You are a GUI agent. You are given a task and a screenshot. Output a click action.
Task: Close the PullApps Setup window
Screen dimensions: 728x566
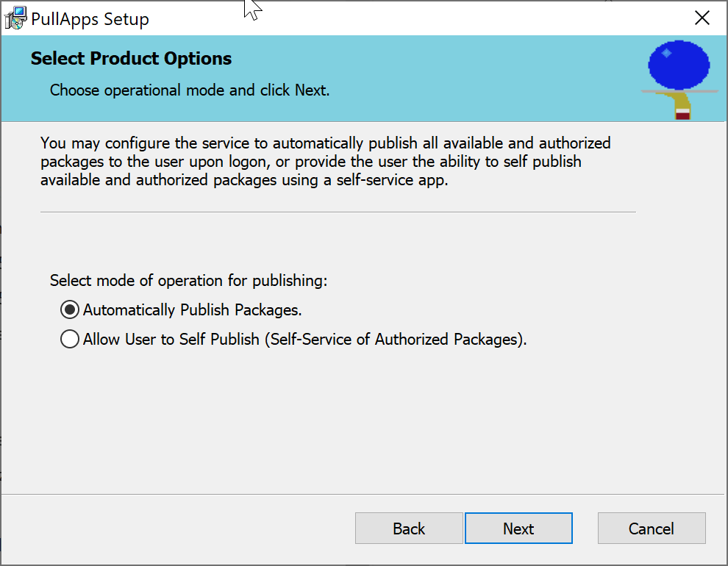coord(702,18)
